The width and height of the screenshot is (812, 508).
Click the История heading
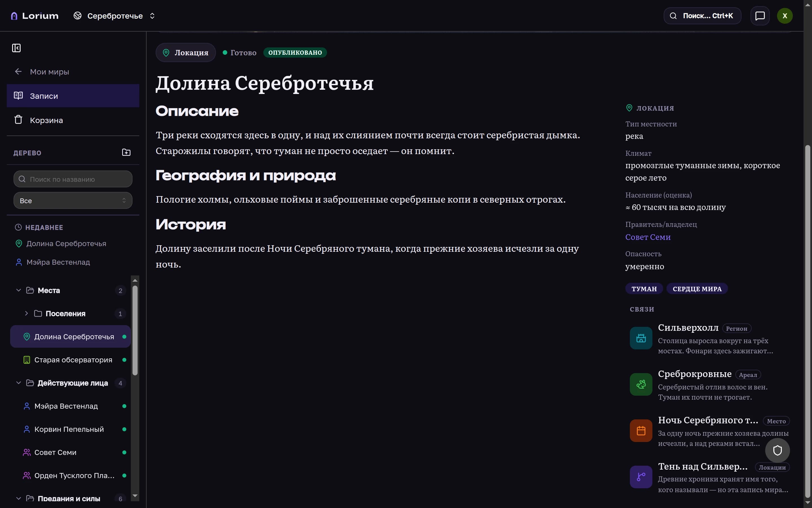tap(191, 224)
